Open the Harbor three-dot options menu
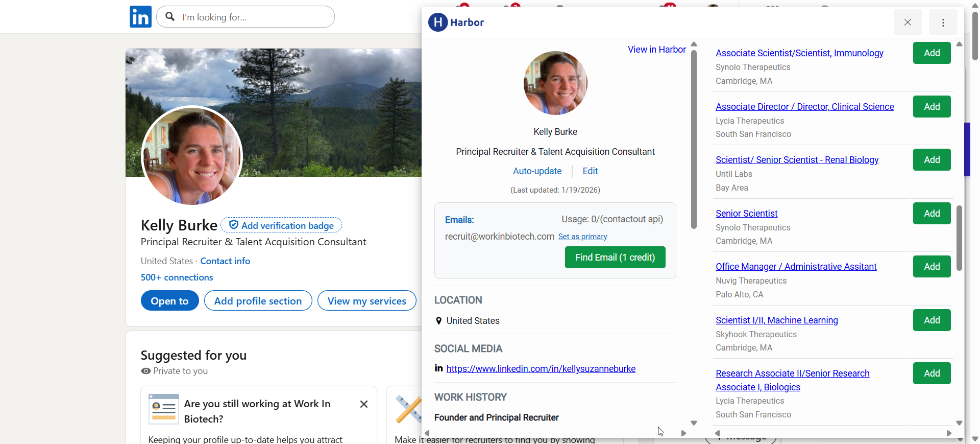Viewport: 980px width, 444px height. click(x=943, y=22)
